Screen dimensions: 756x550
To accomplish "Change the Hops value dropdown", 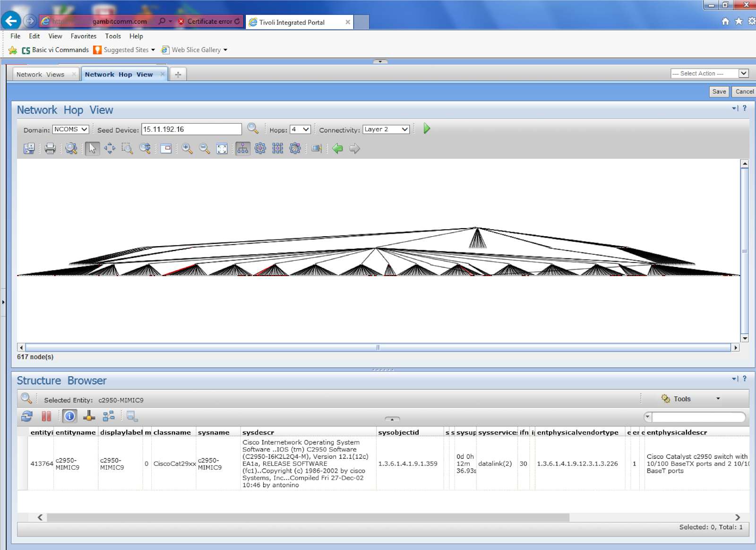I will point(299,129).
